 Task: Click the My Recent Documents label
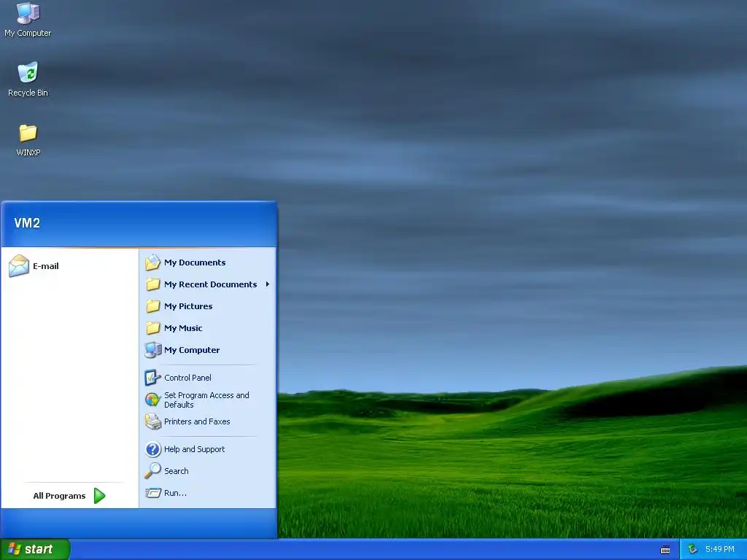(x=211, y=284)
